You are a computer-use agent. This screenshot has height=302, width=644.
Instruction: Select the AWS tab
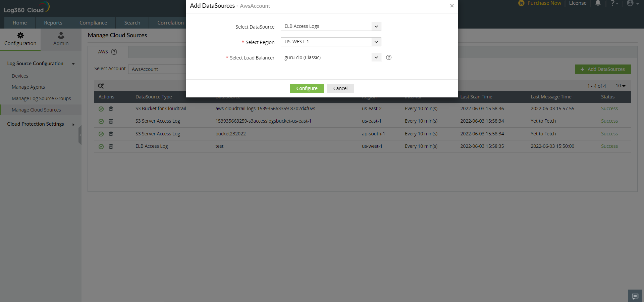pyautogui.click(x=103, y=52)
